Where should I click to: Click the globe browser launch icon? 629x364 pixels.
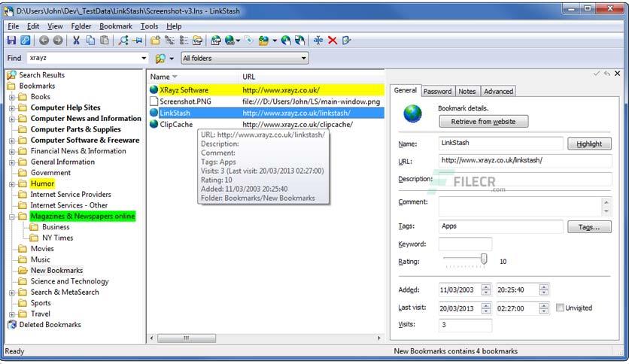pyautogui.click(x=229, y=40)
